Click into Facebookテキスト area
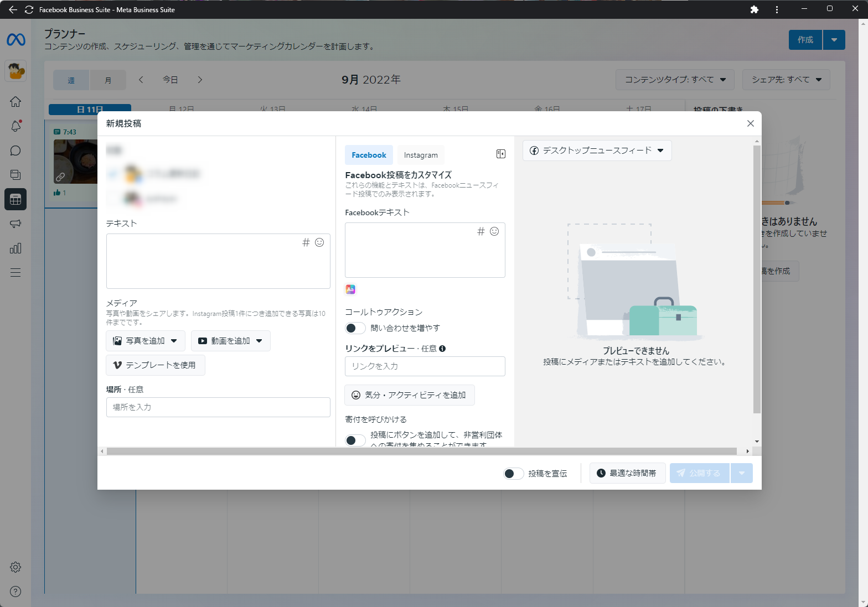The height and width of the screenshot is (607, 868). 425,250
